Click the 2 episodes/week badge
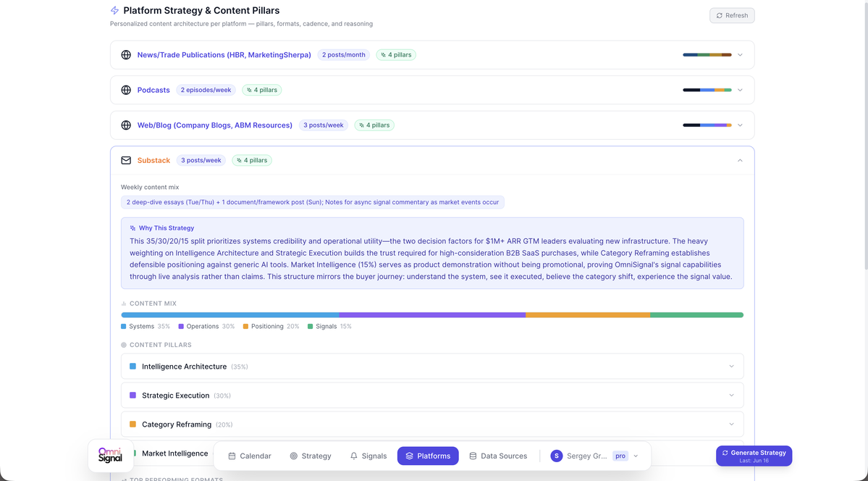The height and width of the screenshot is (481, 868). click(206, 90)
